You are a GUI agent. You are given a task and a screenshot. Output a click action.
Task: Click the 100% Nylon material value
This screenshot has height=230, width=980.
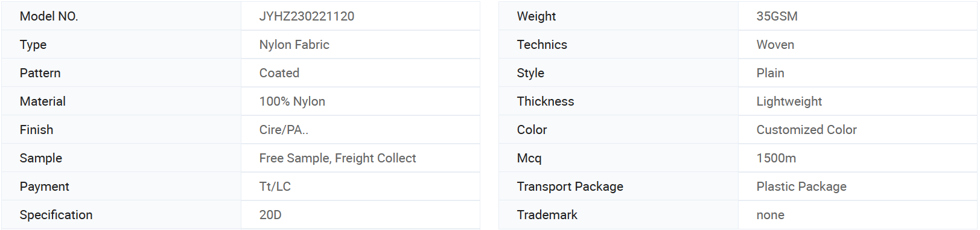pyautogui.click(x=292, y=101)
